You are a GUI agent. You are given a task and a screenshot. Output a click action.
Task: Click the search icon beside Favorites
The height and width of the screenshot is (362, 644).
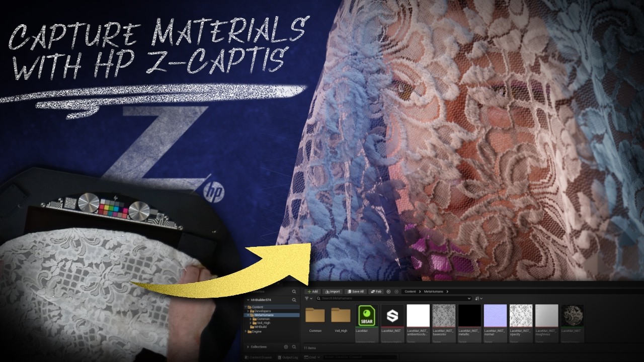click(x=294, y=292)
